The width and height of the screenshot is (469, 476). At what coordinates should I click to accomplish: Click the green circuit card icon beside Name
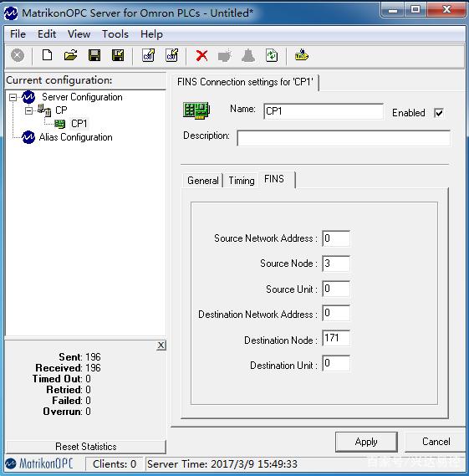(x=196, y=110)
